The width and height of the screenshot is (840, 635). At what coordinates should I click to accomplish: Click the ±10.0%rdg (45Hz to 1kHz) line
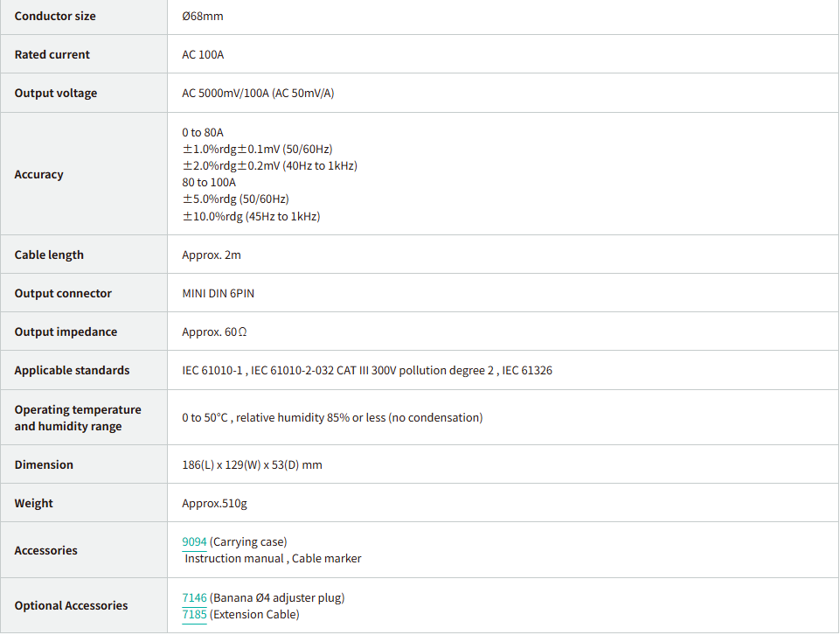251,217
